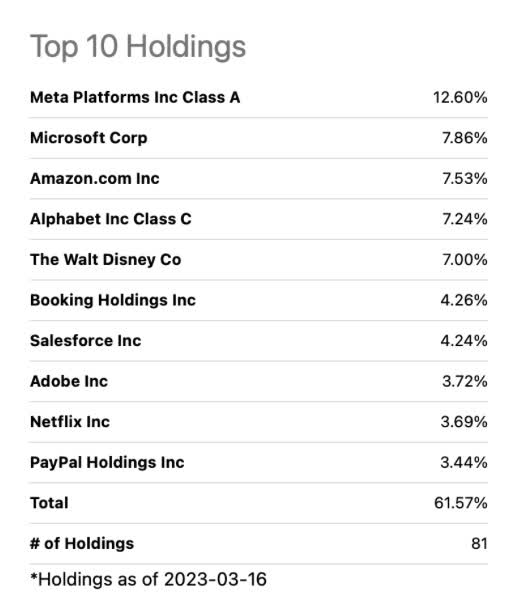Open the Microsoft Corp holding
514x614 pixels.
pyautogui.click(x=89, y=138)
